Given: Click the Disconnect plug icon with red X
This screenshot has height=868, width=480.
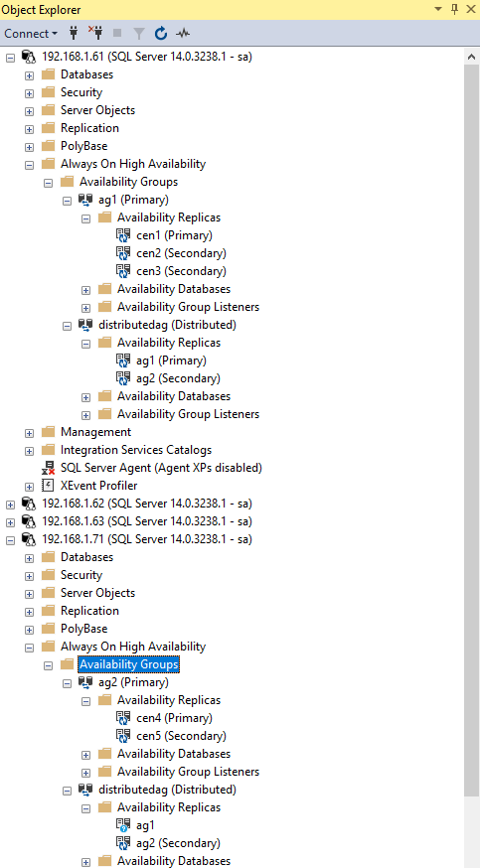Looking at the screenshot, I should [x=95, y=33].
